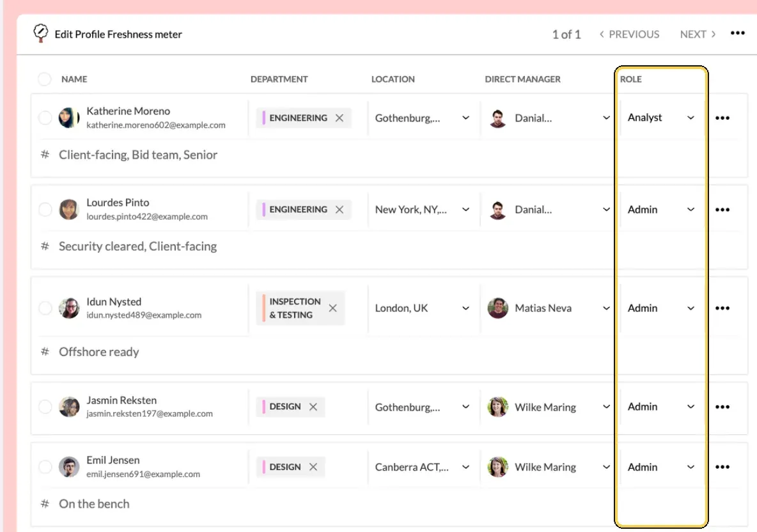Click hashtag icon beside Client-facing, Bid team, Senior
Screen dimensions: 757x532
45,155
